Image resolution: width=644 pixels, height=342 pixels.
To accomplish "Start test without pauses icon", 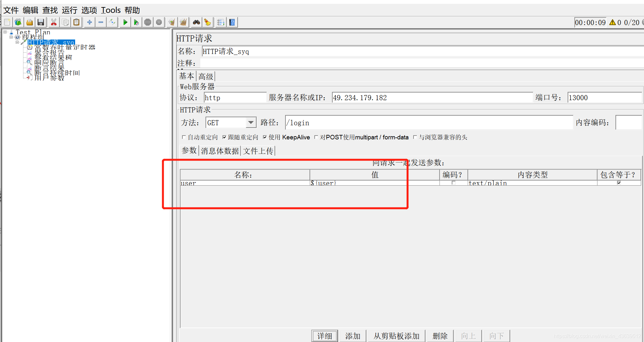I will [x=136, y=22].
